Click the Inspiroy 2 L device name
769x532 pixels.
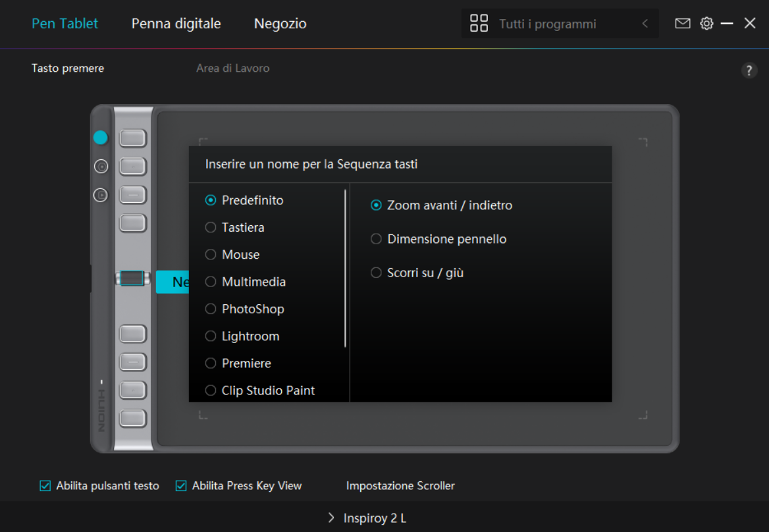click(x=375, y=518)
